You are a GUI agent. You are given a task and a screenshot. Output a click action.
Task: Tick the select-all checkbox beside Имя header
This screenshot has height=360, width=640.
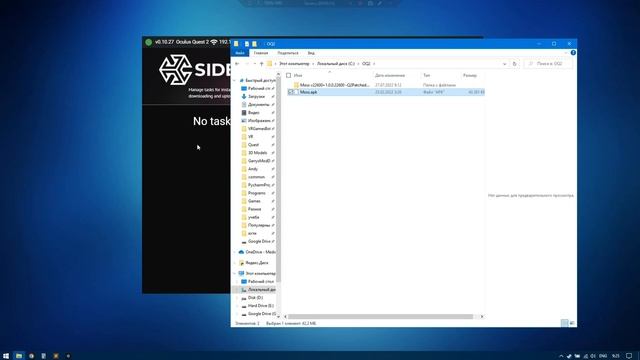coord(289,76)
